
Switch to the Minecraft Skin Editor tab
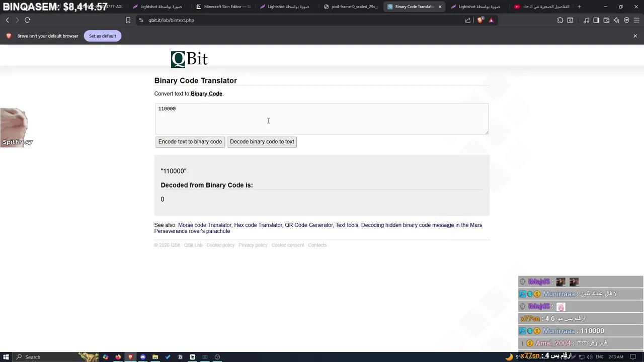coord(223,7)
